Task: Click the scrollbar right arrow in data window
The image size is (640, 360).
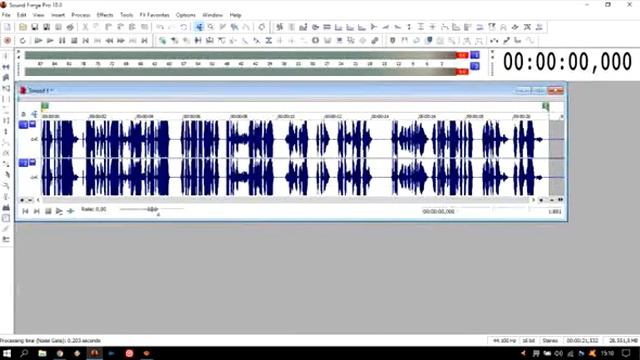Action: [533, 200]
